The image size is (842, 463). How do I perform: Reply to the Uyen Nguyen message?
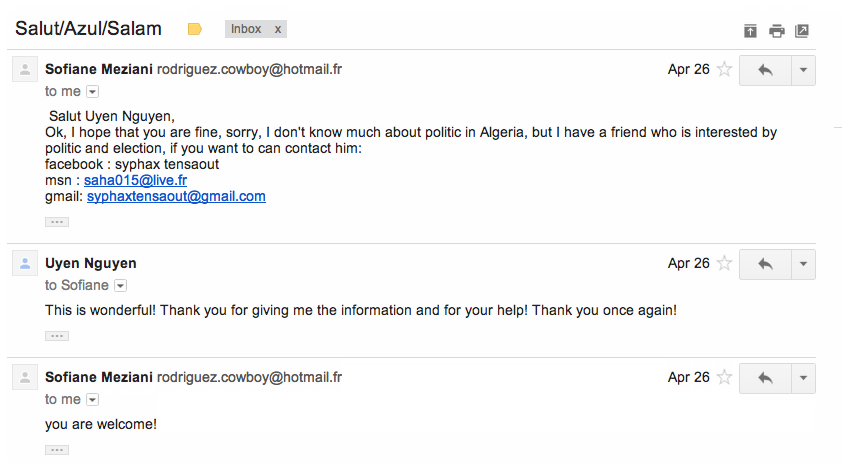click(765, 264)
